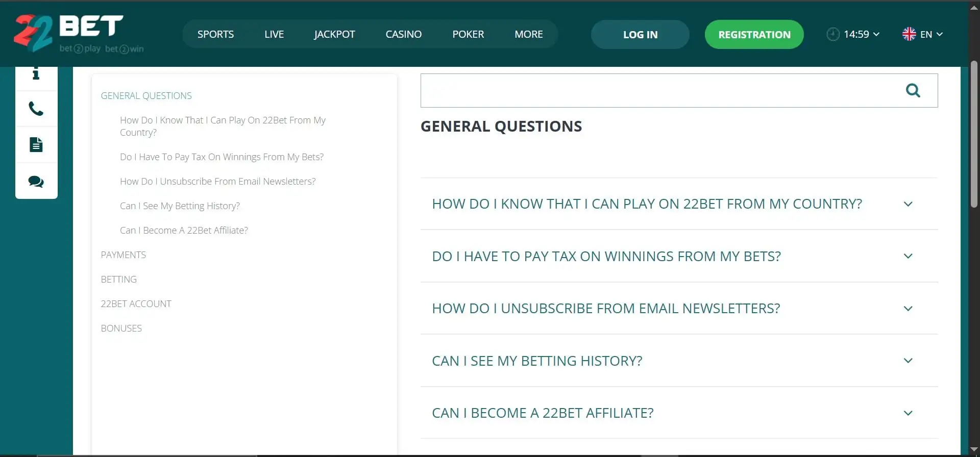Screen dimensions: 980x457
Task: Select 22BET ACCOUNT category in sidebar
Action: coord(136,304)
